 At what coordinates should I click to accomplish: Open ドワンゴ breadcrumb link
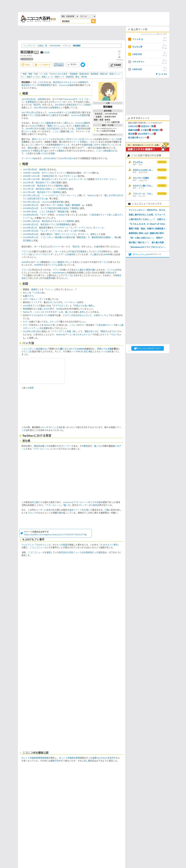click(67, 45)
